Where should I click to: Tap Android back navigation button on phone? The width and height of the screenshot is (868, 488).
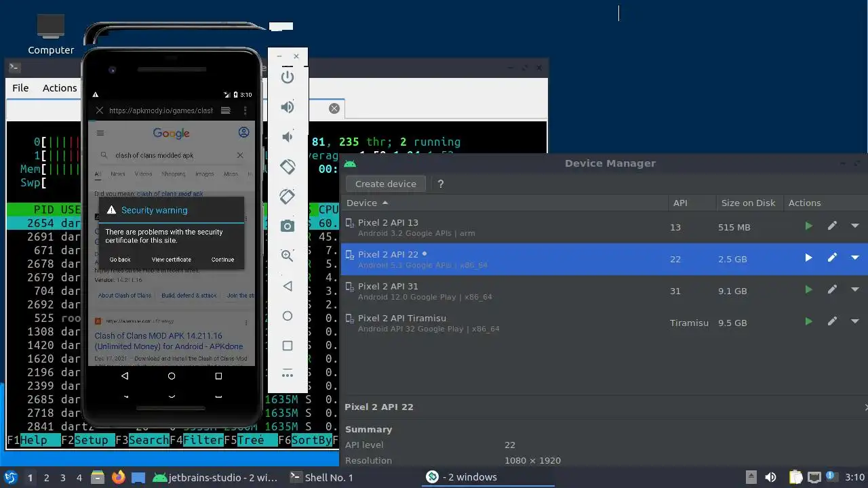125,375
